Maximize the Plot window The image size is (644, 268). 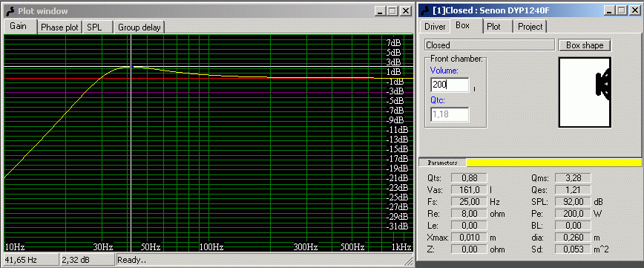pos(392,11)
